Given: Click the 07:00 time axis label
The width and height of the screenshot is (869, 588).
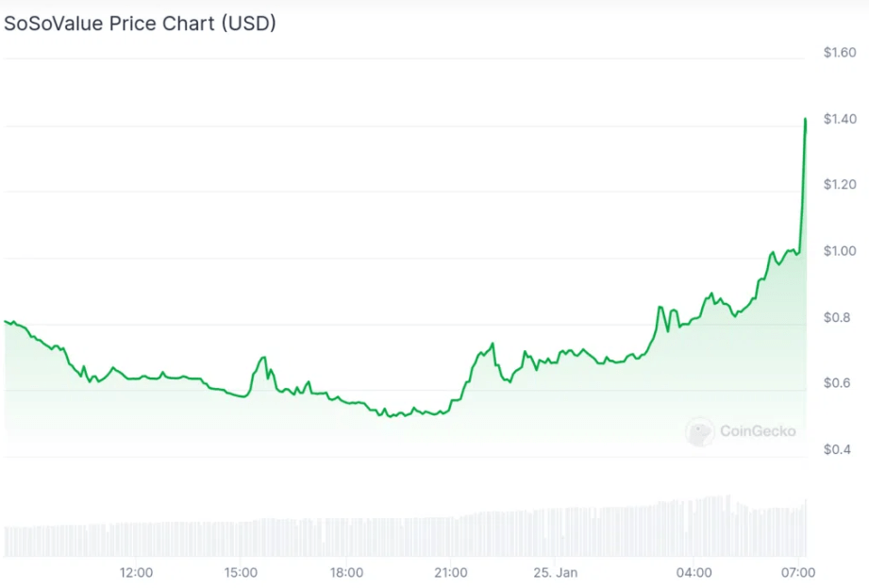Looking at the screenshot, I should 799,572.
